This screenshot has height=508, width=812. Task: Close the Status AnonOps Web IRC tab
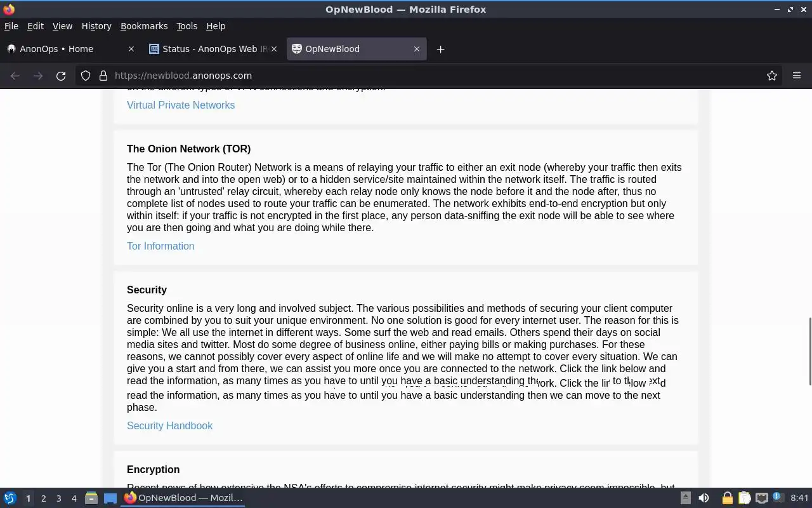tap(274, 49)
